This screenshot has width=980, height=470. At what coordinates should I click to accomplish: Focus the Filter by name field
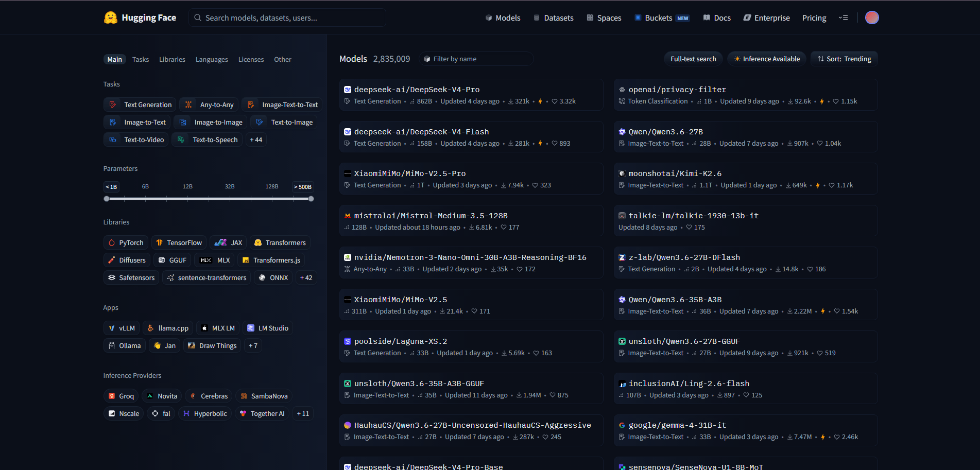[x=476, y=59]
